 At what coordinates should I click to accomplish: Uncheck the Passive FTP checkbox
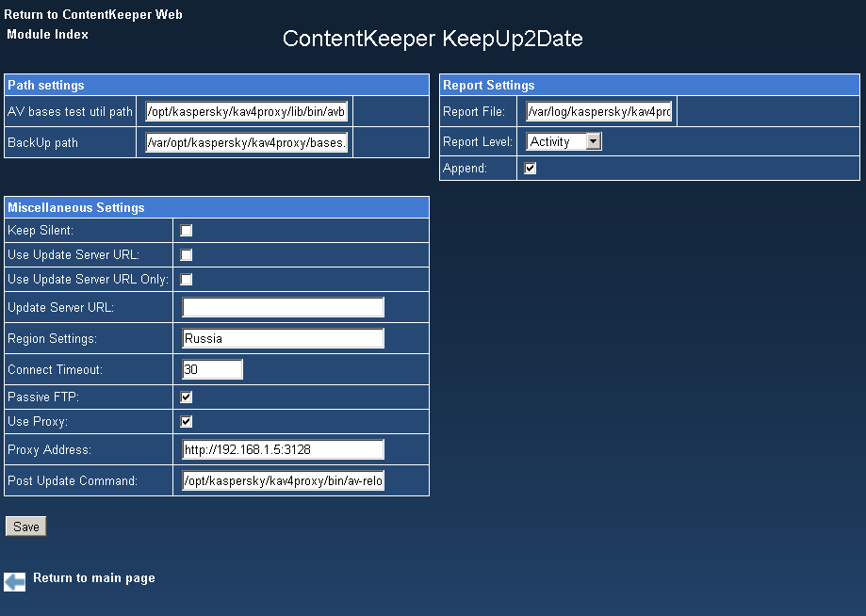click(187, 397)
